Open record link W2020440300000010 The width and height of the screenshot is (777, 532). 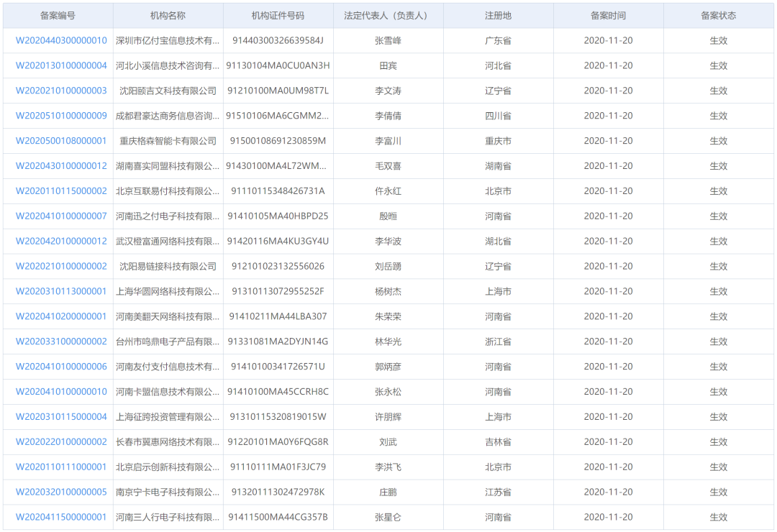61,40
